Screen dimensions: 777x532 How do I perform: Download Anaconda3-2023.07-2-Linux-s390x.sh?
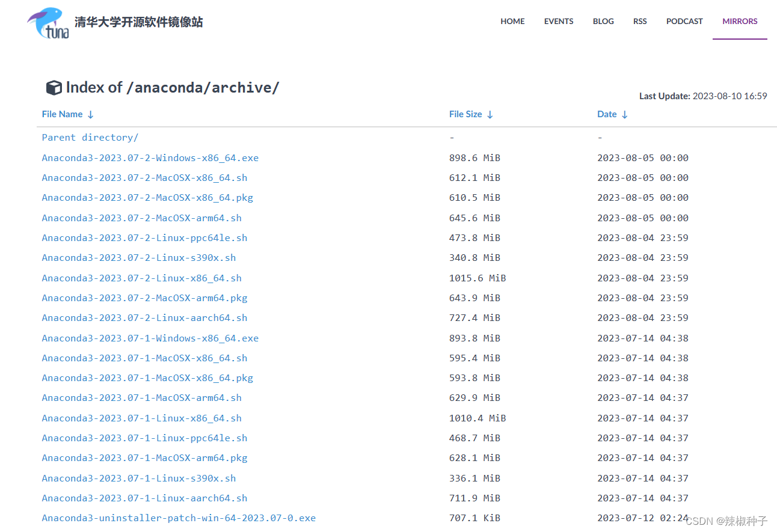click(139, 258)
